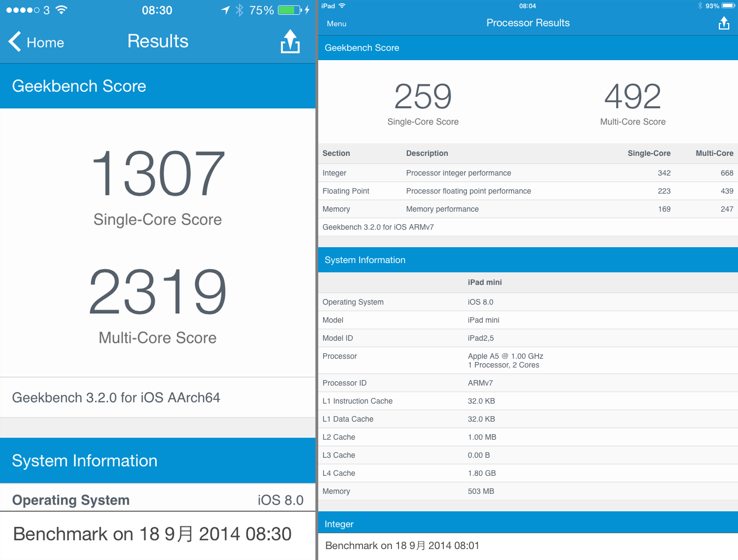Tap the share icon on iPhone Results screen
The height and width of the screenshot is (560, 738).
(290, 42)
